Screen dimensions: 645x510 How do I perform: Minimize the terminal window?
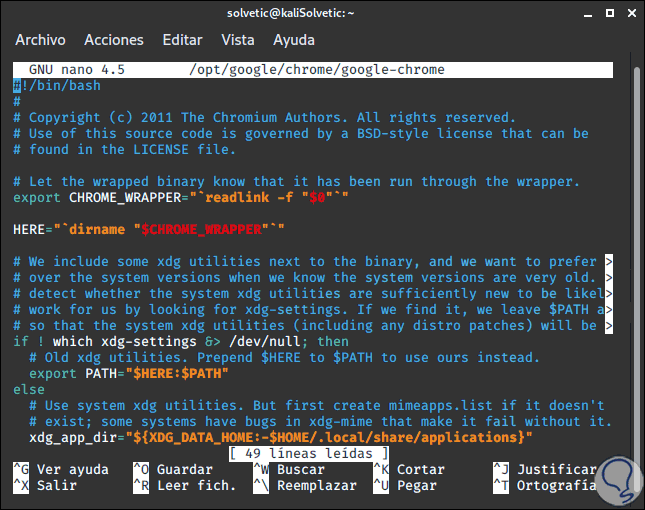(x=588, y=14)
